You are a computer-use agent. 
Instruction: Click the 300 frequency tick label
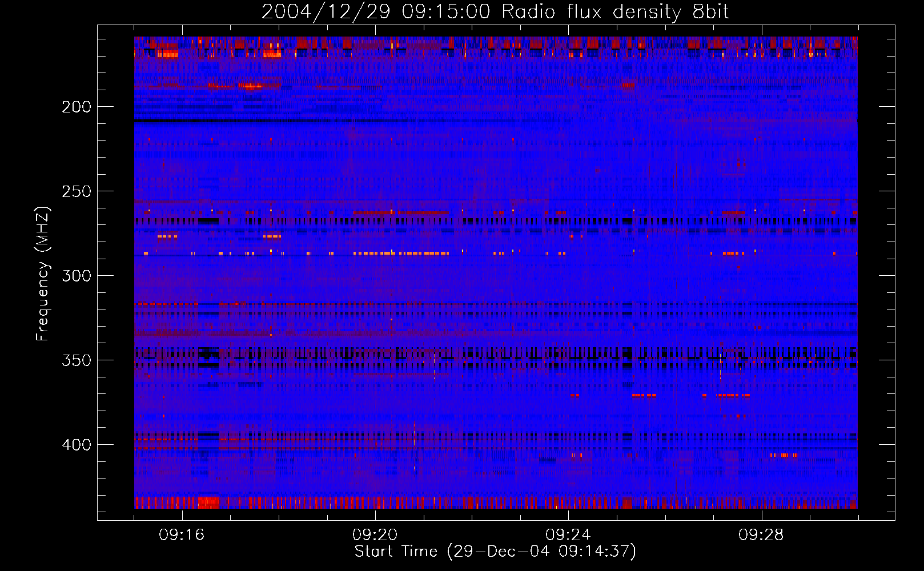[x=77, y=276]
